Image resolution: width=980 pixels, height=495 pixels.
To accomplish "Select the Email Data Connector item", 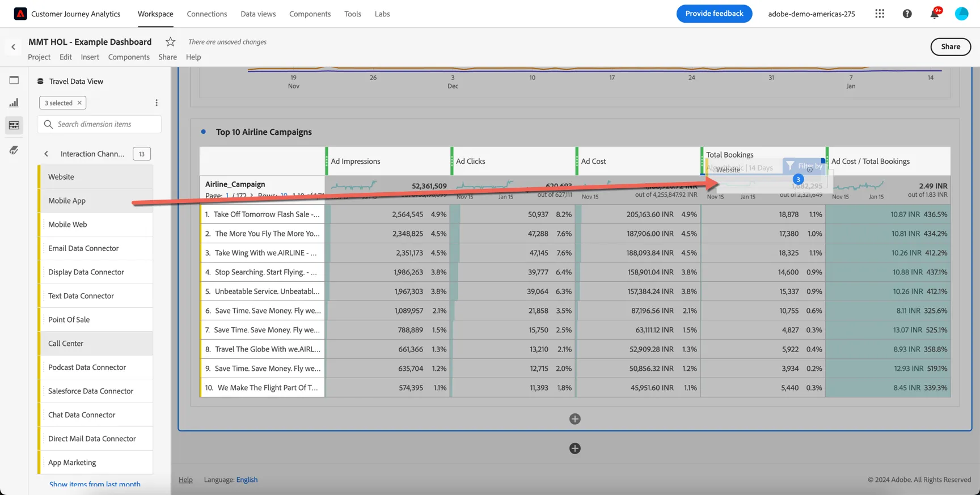I will (x=95, y=248).
